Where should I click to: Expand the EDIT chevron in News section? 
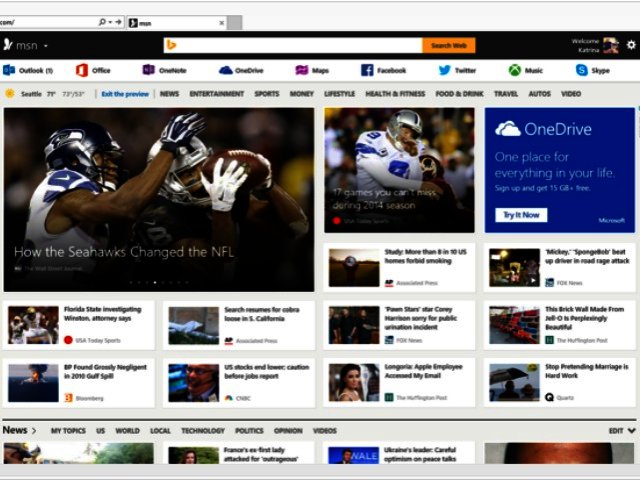(x=631, y=431)
